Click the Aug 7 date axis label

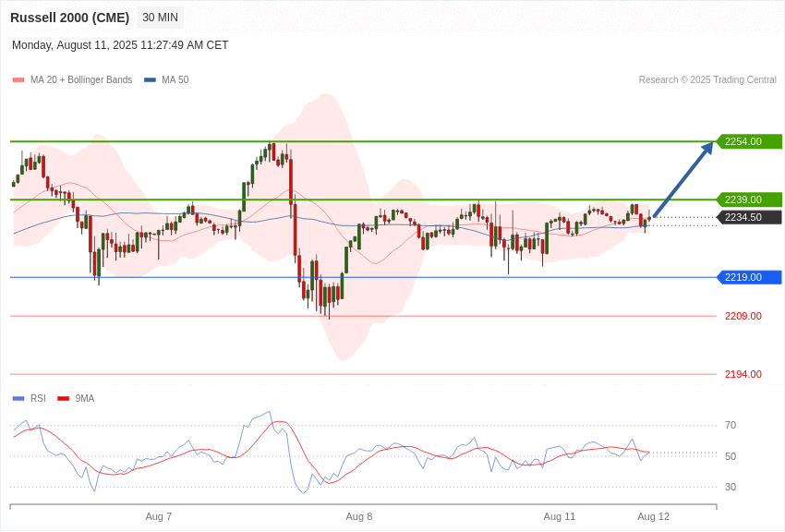click(x=159, y=516)
